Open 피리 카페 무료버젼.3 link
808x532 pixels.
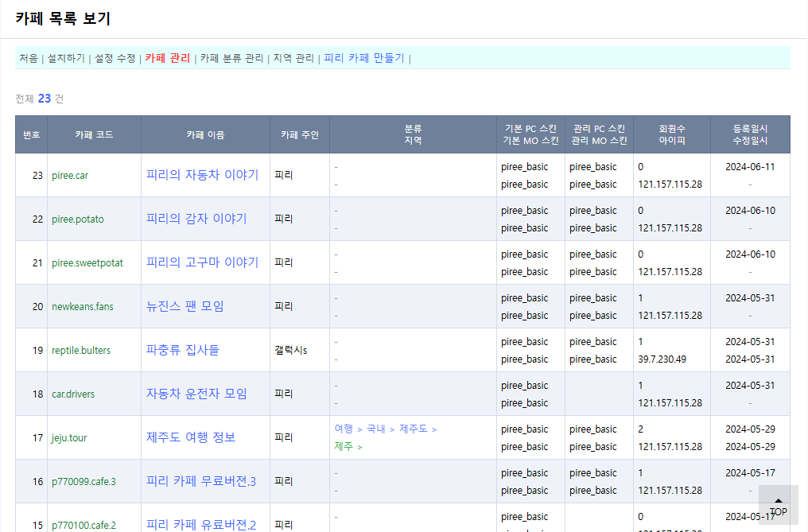pos(200,481)
